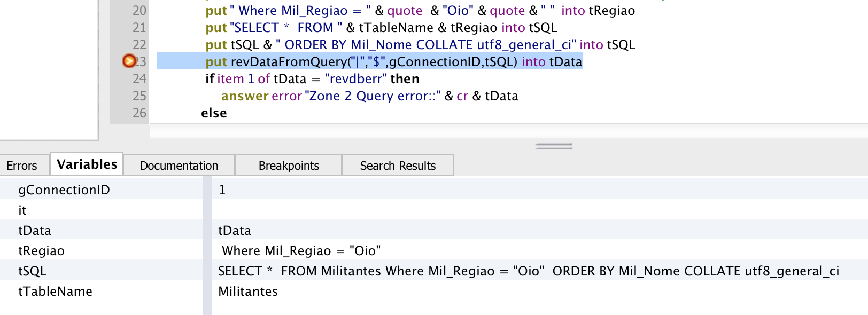The width and height of the screenshot is (868, 315).
Task: Click the Militantes value of tTableName
Action: click(x=248, y=292)
